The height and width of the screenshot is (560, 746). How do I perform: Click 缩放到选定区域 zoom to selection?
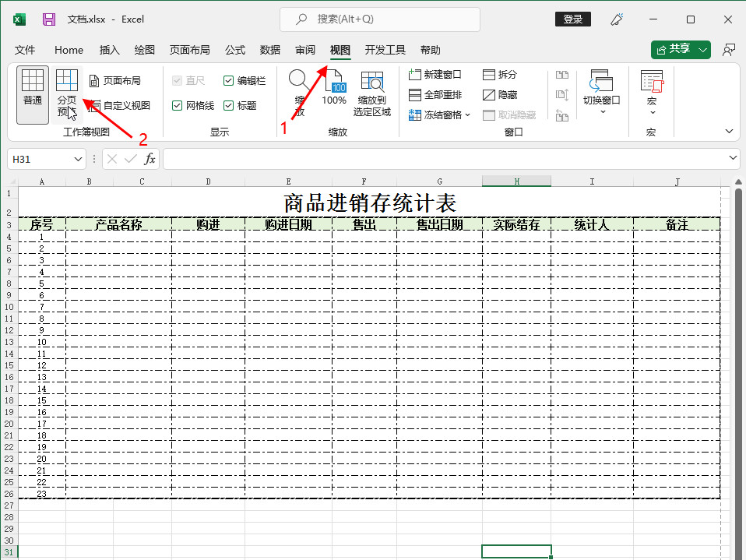pyautogui.click(x=372, y=93)
